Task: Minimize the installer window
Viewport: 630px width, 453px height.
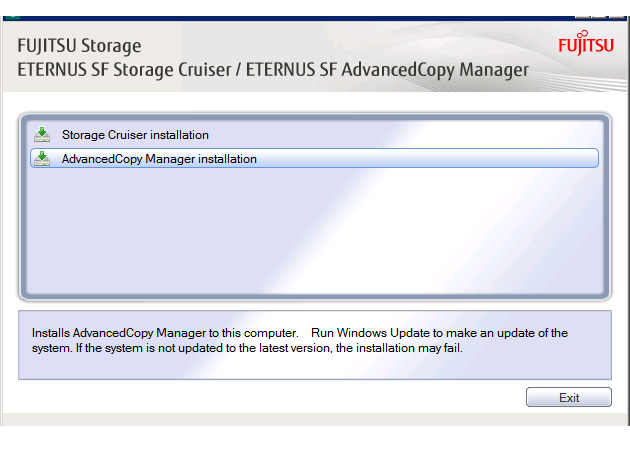Action: pyautogui.click(x=583, y=17)
